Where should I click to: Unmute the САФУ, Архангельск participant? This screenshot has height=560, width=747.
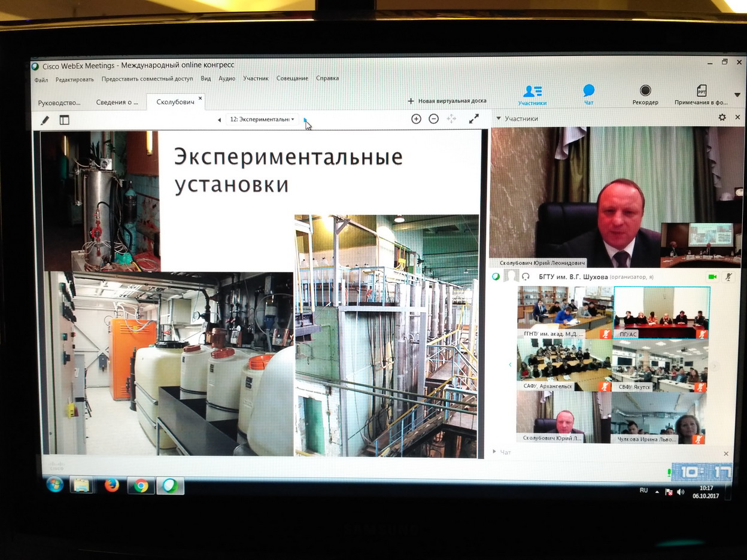click(605, 386)
